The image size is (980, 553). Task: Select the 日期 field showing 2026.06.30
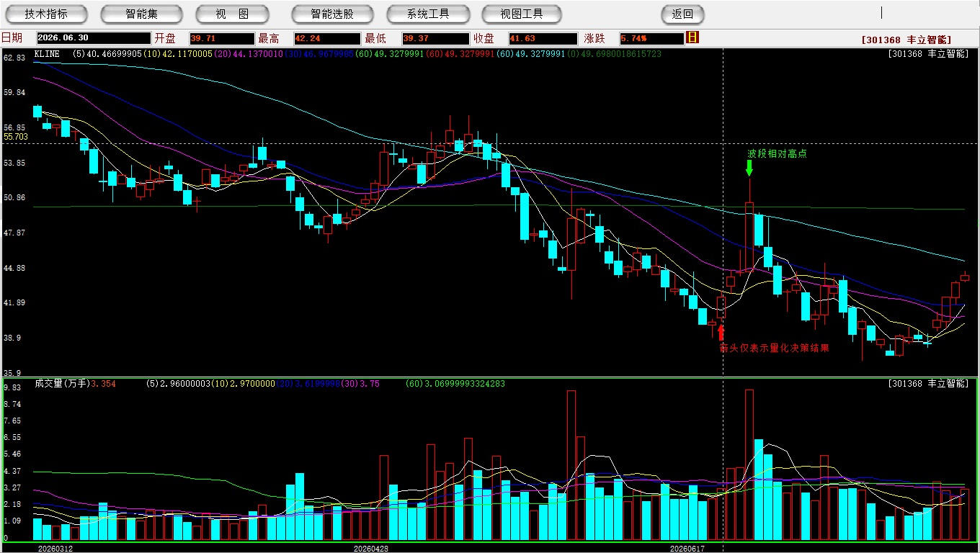94,38
